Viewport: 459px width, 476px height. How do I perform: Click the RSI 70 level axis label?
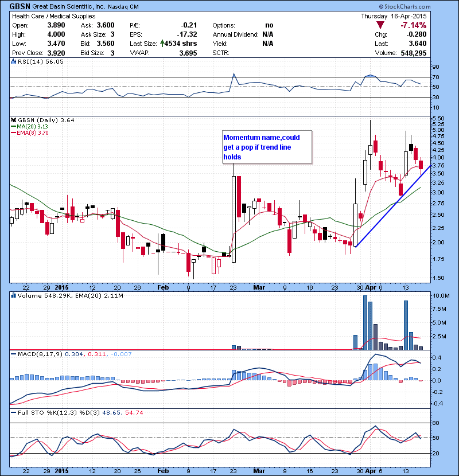pos(435,77)
